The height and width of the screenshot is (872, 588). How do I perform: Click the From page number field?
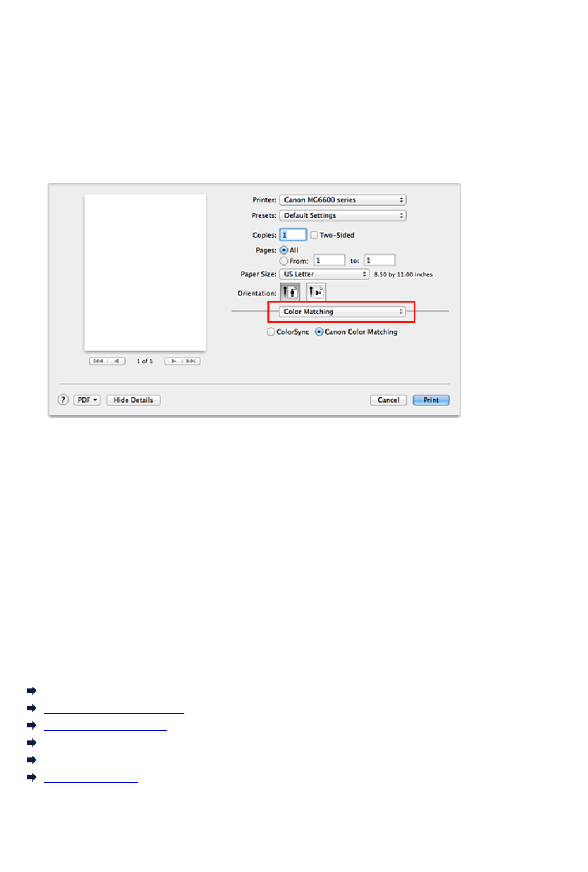[329, 260]
